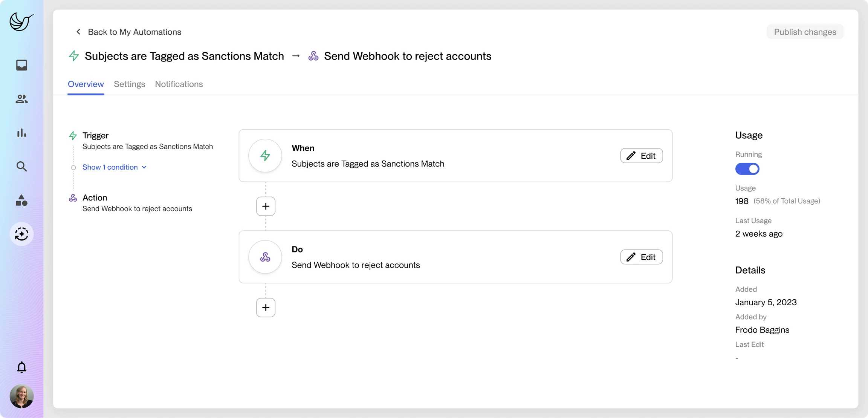The image size is (868, 418).
Task: Switch to the Settings tab
Action: [x=130, y=84]
